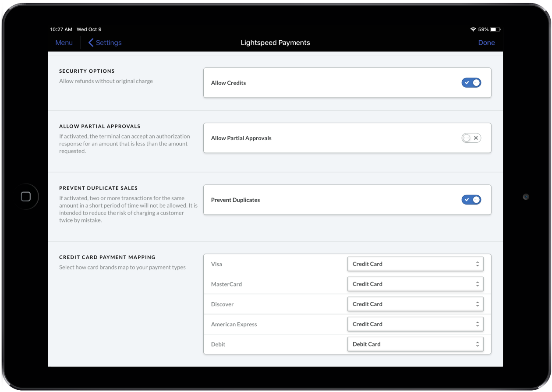This screenshot has height=392, width=552.
Task: Tap the battery indicator icon
Action: [495, 29]
